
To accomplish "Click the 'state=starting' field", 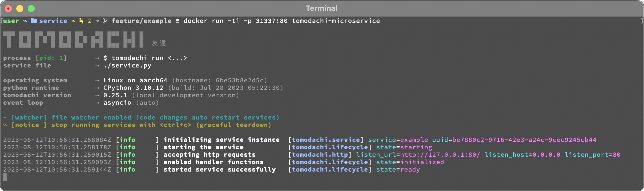I will point(404,147).
